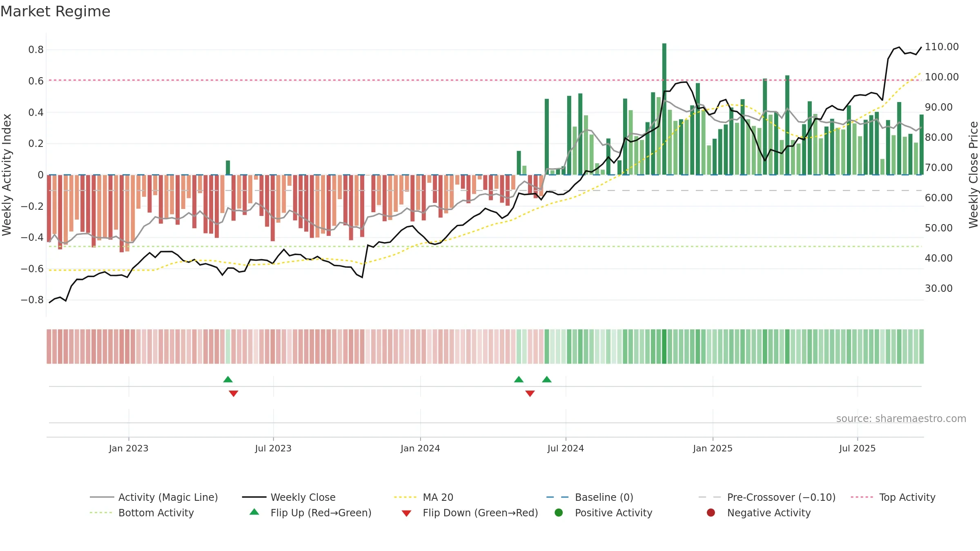Click the source: sharemaestro.com text
Viewport: 980px width, 551px height.
[901, 418]
